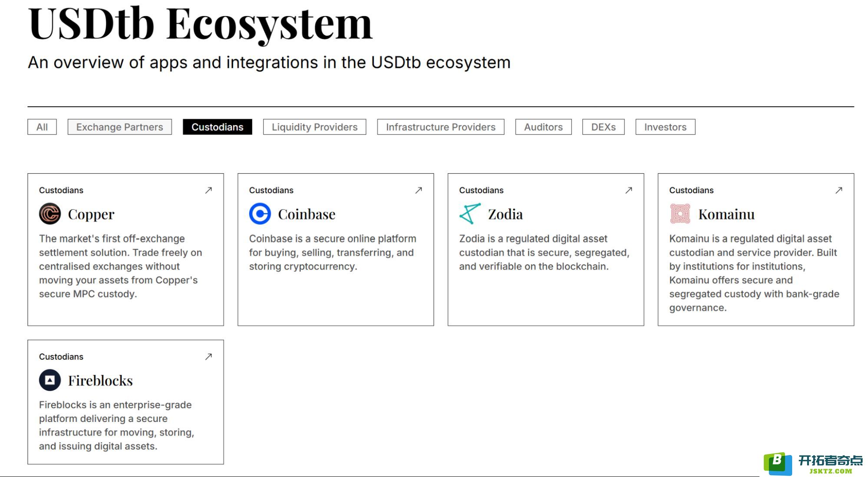Open Copper card external link arrow
Screen dimensions: 868x477
coord(208,190)
